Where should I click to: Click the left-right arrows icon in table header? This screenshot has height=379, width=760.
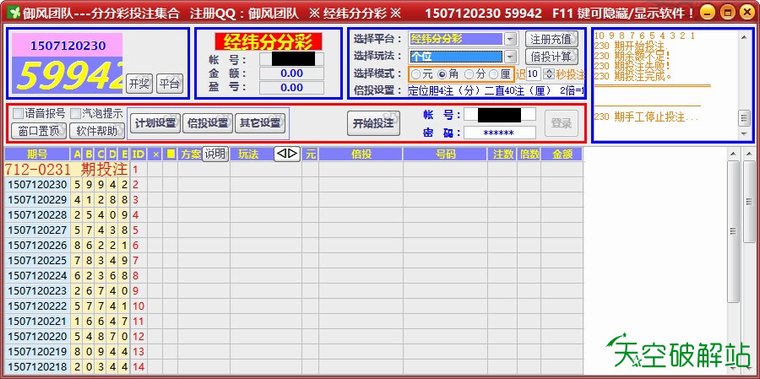coord(286,154)
